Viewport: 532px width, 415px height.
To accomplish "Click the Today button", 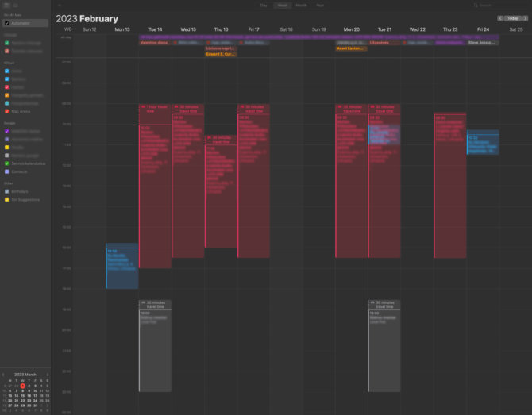I will [x=513, y=17].
